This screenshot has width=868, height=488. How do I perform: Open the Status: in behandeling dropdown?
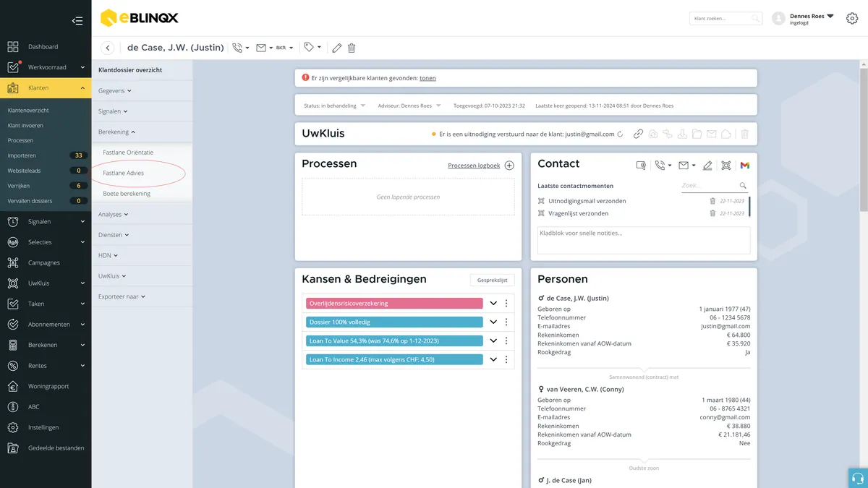pyautogui.click(x=334, y=106)
